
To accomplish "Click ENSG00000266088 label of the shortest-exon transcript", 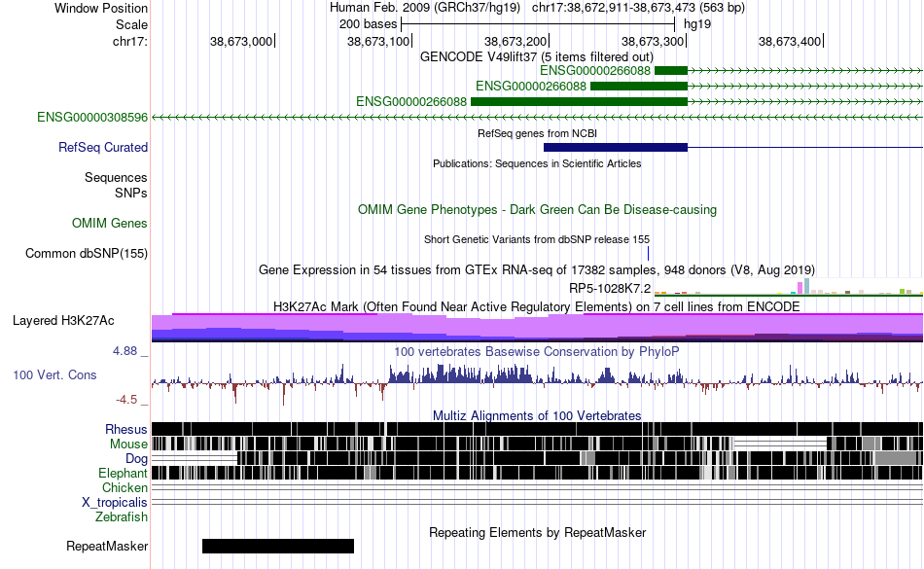I will coord(595,71).
